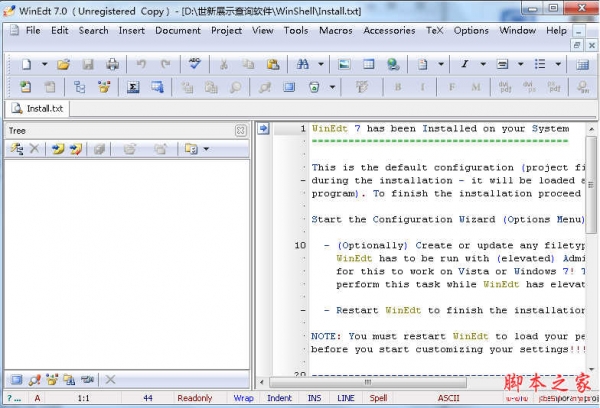Place cursor in line 1 of editor
Viewport: 600px width, 408px height.
(440, 129)
